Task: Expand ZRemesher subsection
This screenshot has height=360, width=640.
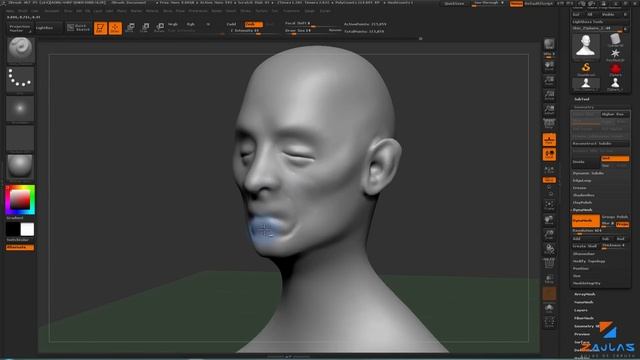Action: coord(584,254)
